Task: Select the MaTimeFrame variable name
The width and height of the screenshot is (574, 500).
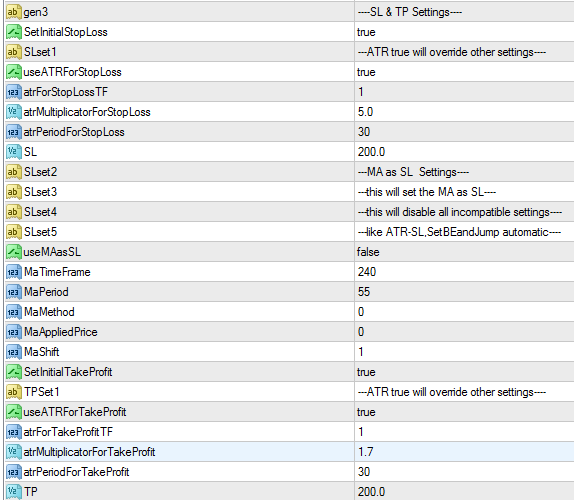Action: [x=57, y=272]
